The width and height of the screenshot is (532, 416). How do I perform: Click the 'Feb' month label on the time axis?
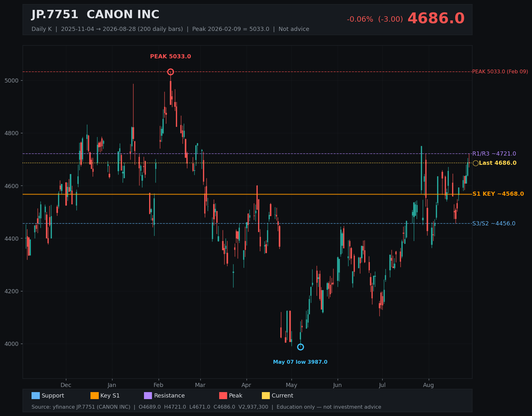point(158,385)
